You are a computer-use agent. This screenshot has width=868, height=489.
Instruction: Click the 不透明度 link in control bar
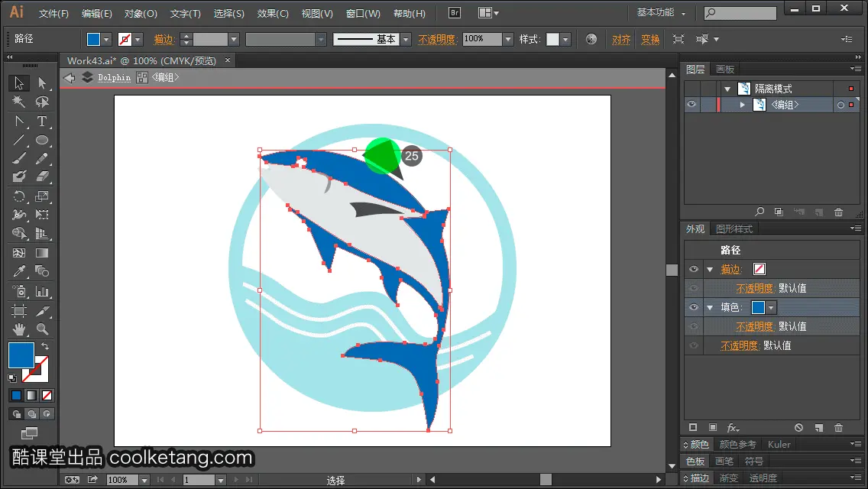[437, 39]
